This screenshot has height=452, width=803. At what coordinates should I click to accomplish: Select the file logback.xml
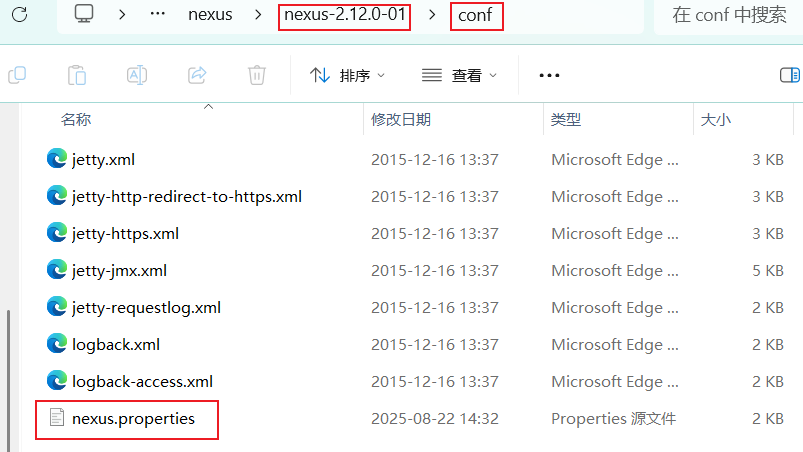click(116, 345)
